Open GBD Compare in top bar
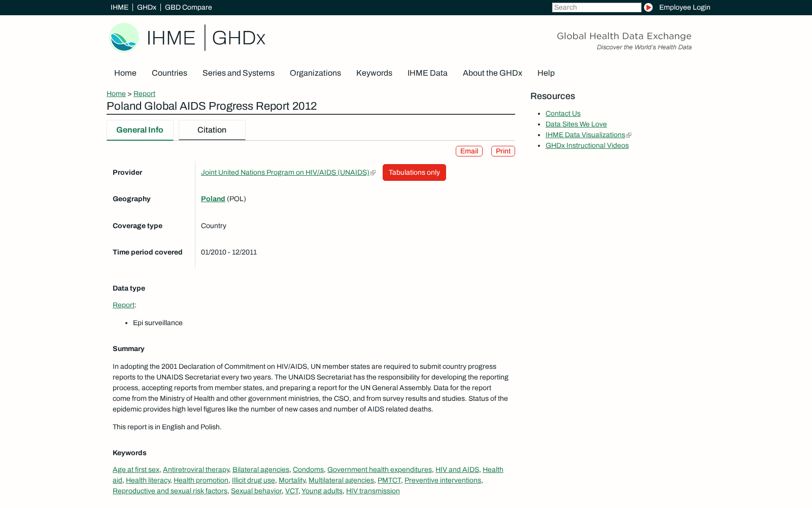The height and width of the screenshot is (508, 812). tap(188, 7)
